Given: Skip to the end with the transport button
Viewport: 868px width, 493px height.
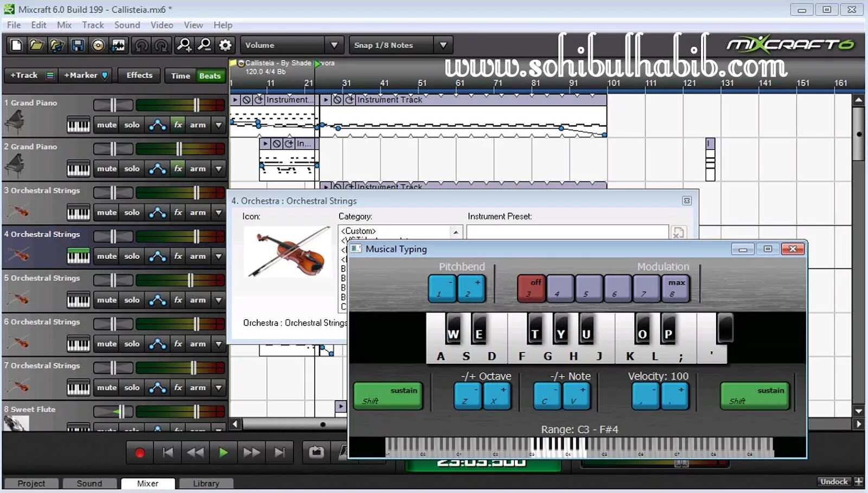Looking at the screenshot, I should point(279,452).
